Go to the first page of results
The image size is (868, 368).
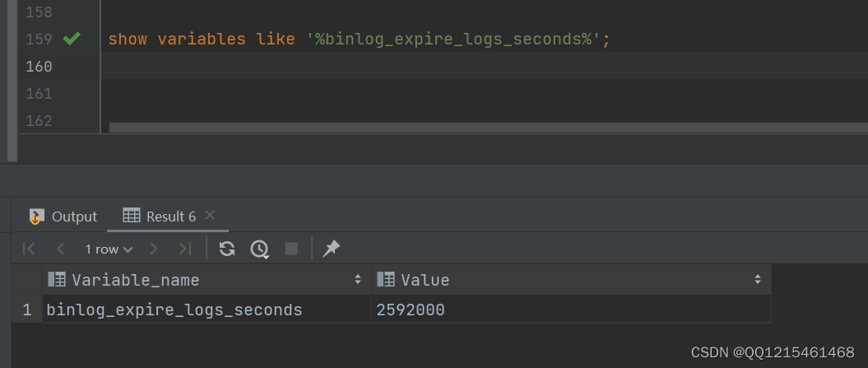[x=29, y=249]
